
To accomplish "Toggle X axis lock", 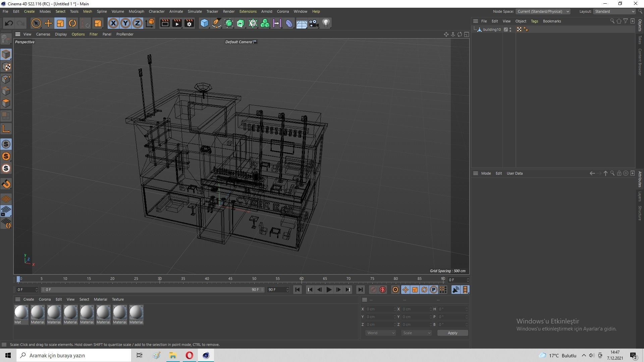I will pos(113,23).
